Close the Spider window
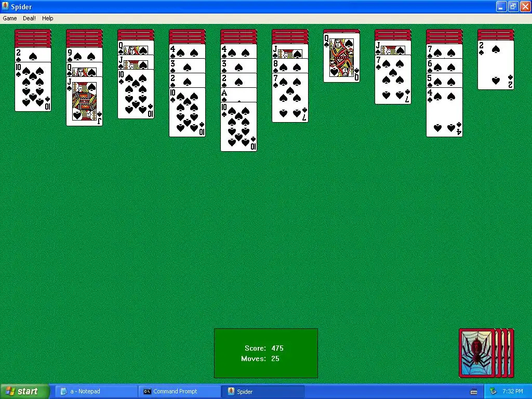Viewport: 532px width, 399px height. [525, 6]
